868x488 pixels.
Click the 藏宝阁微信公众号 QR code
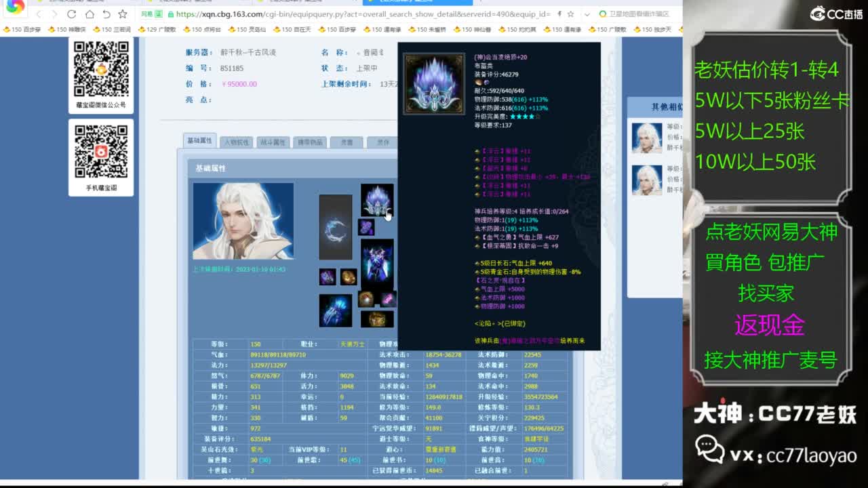pyautogui.click(x=101, y=68)
